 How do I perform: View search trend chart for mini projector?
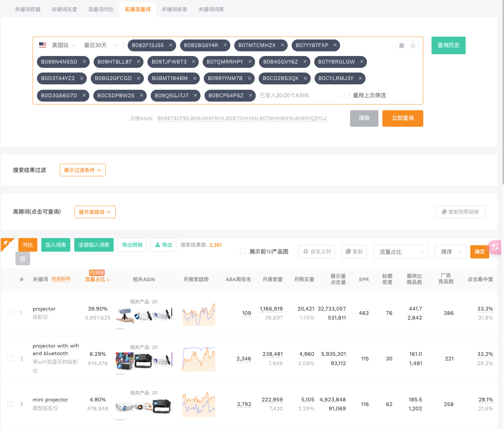pos(199,404)
